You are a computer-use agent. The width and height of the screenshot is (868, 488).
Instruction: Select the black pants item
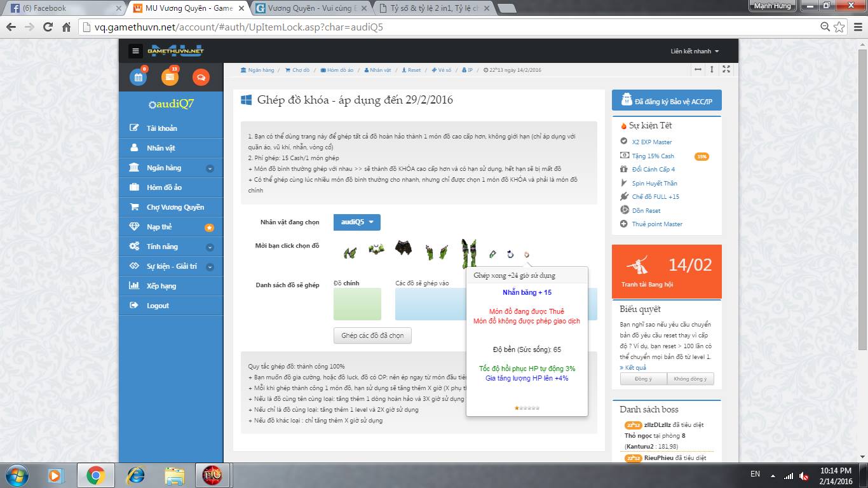[x=403, y=248]
